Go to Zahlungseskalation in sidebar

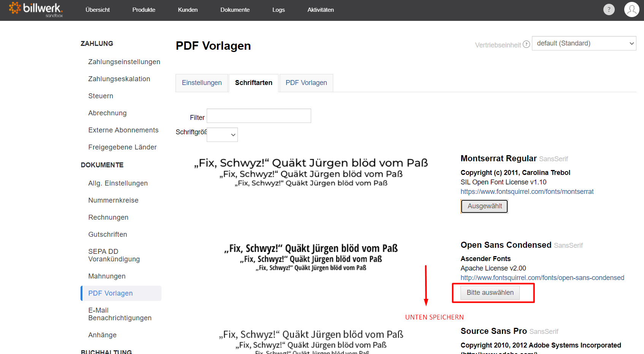pyautogui.click(x=119, y=79)
